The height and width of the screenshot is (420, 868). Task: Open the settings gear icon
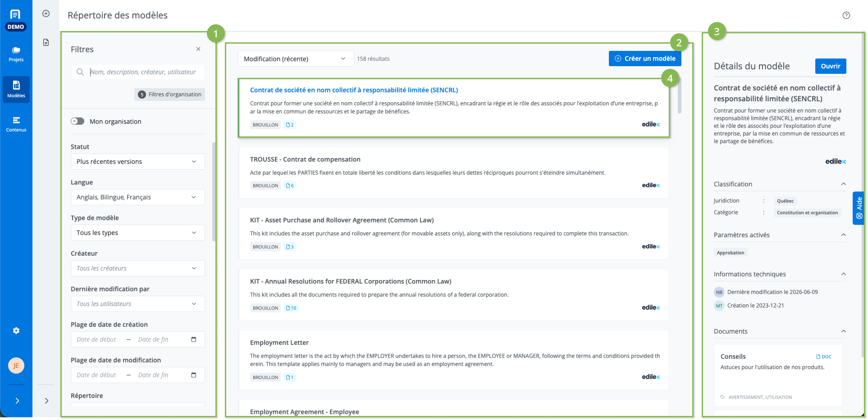[x=16, y=330]
